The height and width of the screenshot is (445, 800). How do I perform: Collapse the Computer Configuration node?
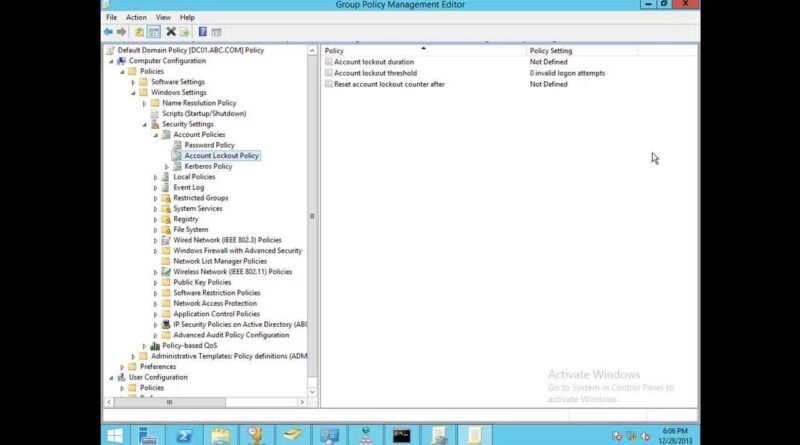[x=111, y=61]
